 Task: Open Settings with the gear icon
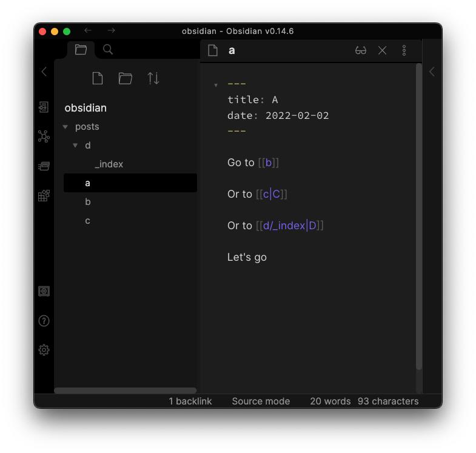pos(44,350)
